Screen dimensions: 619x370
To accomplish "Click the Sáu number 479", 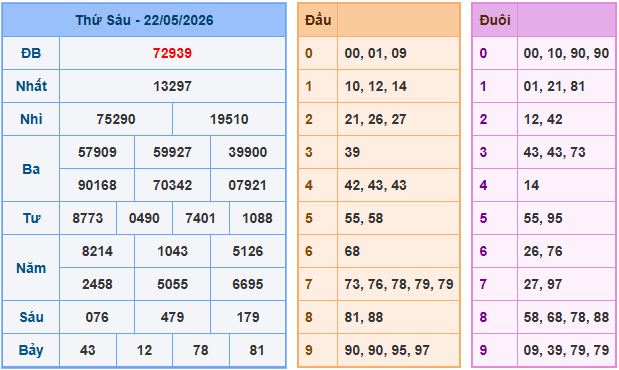I will [173, 317].
